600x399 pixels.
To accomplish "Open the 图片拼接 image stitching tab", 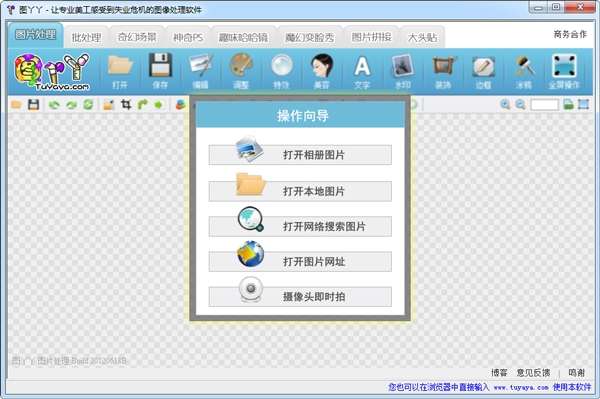I will point(372,37).
